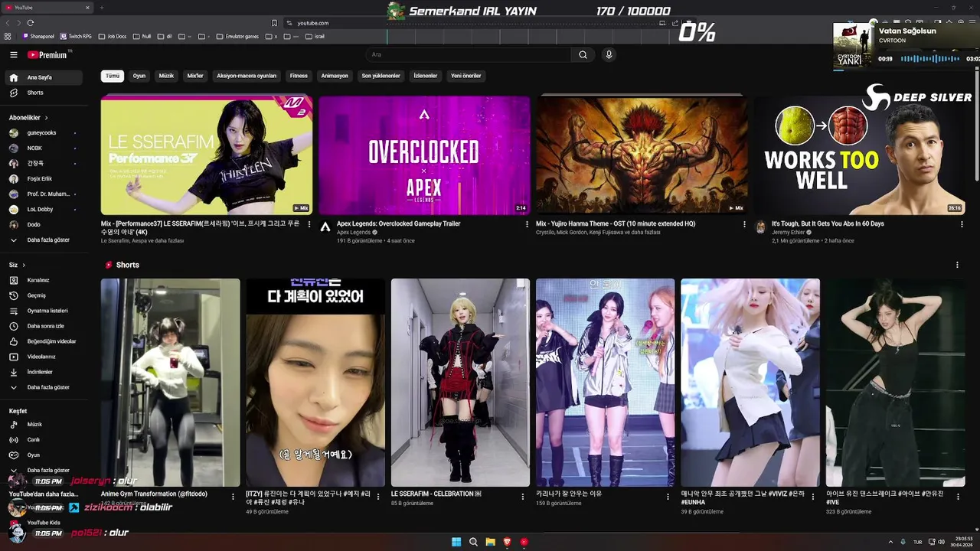Screen dimensions: 980x551
Task: Open more options for Anime Gym Transformation short
Action: 234,496
